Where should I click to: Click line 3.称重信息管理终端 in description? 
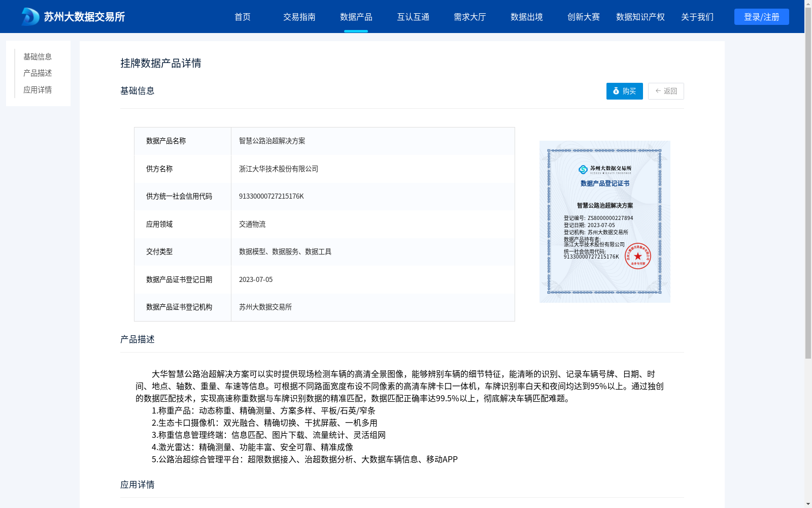(268, 435)
